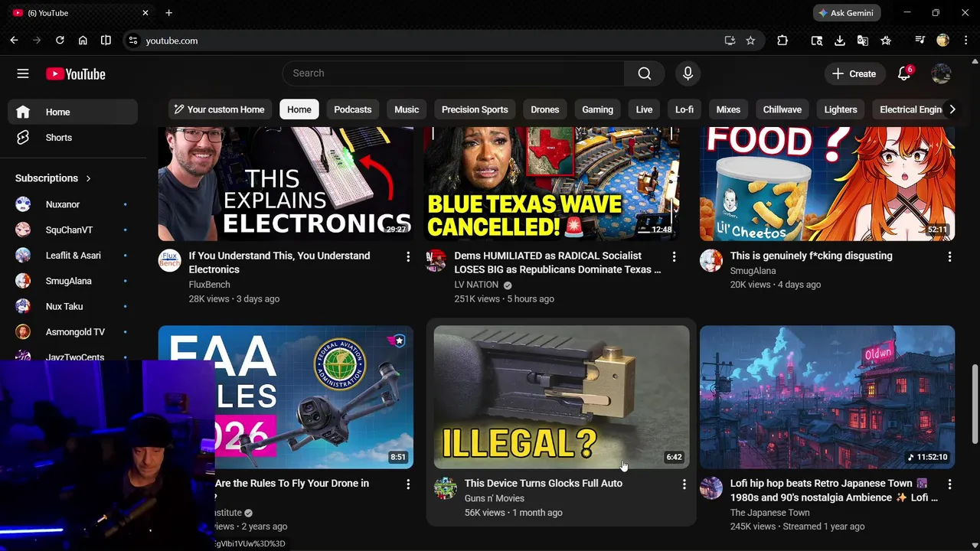Close the YouTube browser tab
The image size is (980, 551).
point(145,13)
